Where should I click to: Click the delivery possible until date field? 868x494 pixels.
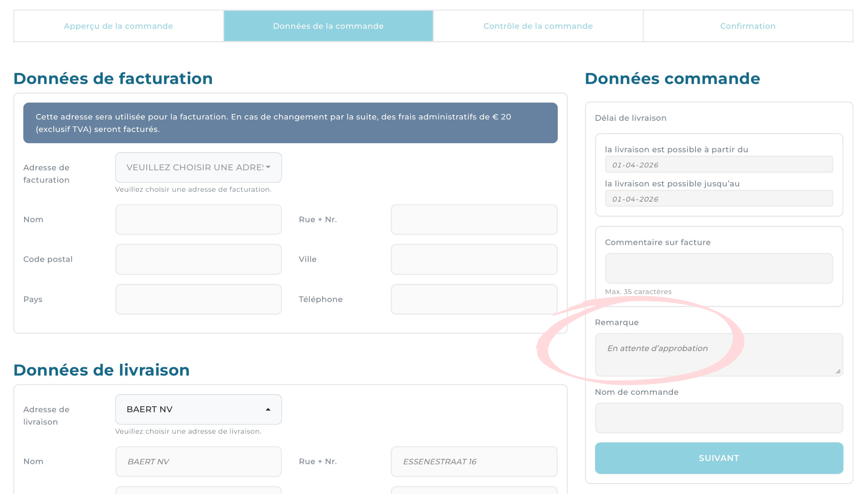[x=718, y=199]
